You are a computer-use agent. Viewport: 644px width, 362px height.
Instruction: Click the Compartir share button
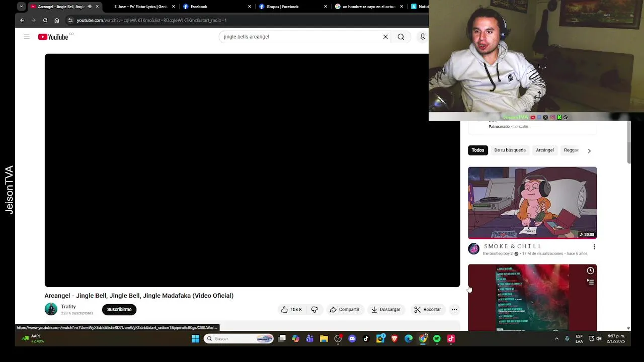(345, 310)
